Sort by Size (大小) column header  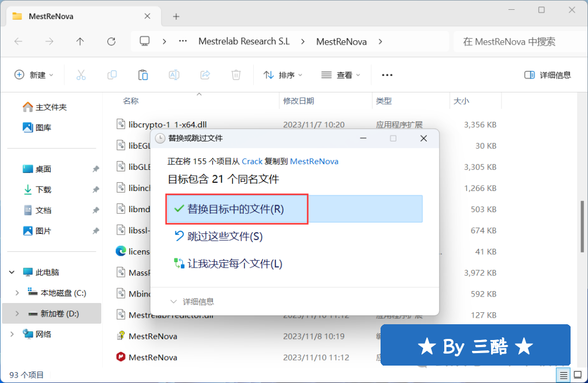461,101
